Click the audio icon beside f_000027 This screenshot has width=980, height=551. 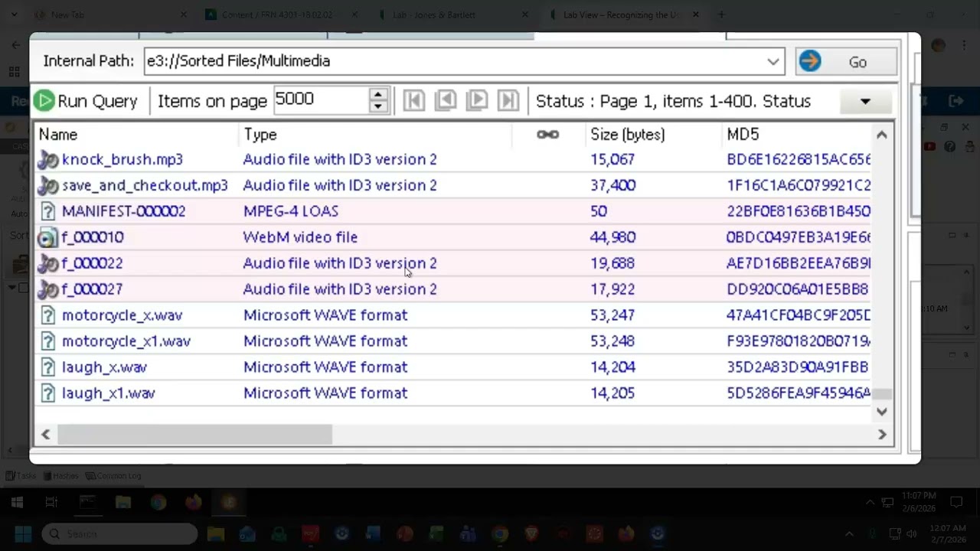coord(47,289)
